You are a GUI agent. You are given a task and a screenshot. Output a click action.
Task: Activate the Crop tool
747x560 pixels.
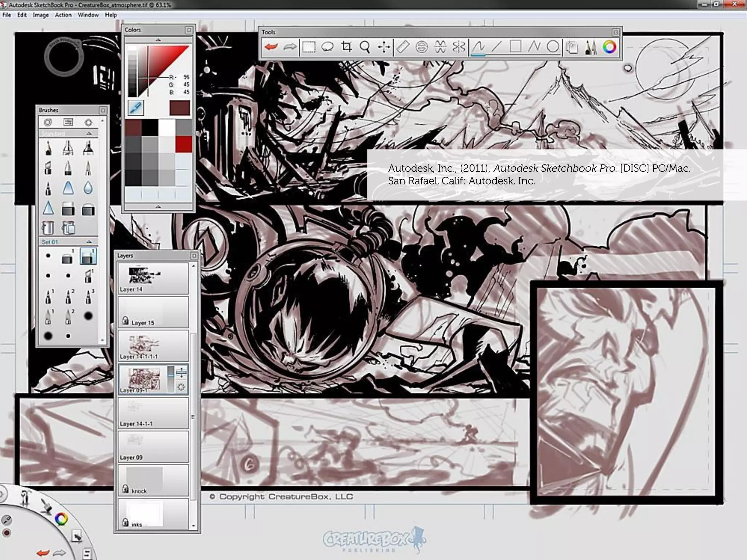(347, 47)
